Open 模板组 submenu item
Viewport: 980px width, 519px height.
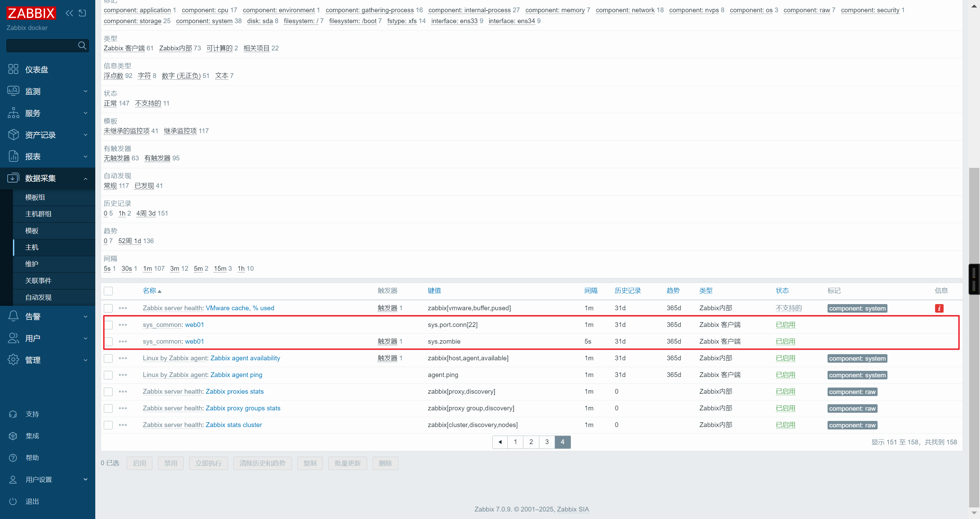click(54, 197)
